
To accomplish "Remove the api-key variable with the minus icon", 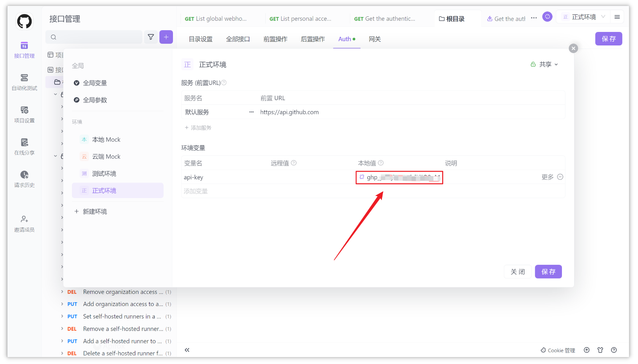I will pyautogui.click(x=560, y=177).
